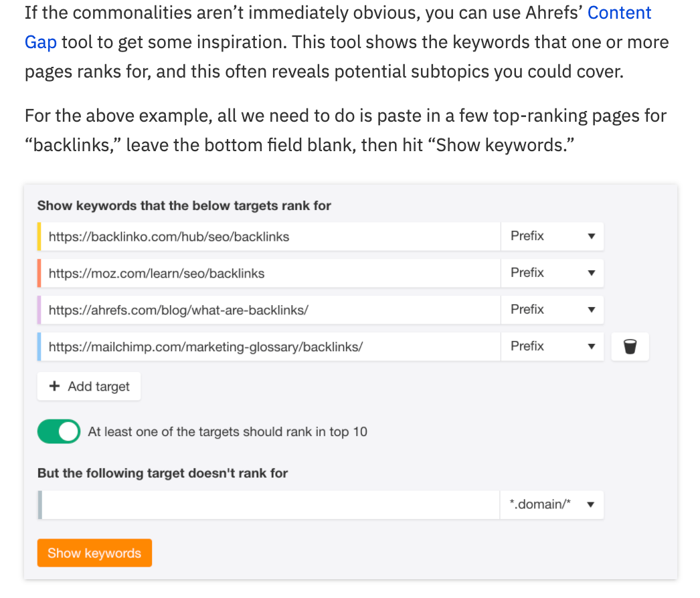This screenshot has height=598, width=700.
Task: Toggle 'At least one target in top 10'
Action: point(59,431)
